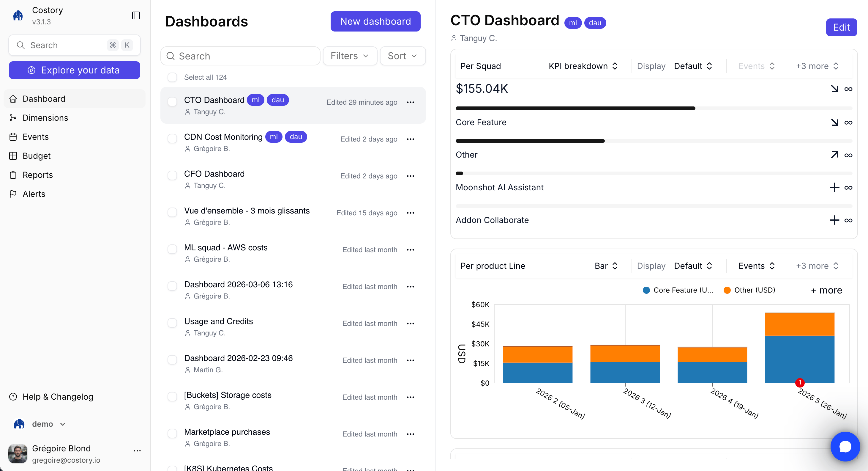Show + more legend entries
This screenshot has height=471, width=868.
(x=826, y=290)
